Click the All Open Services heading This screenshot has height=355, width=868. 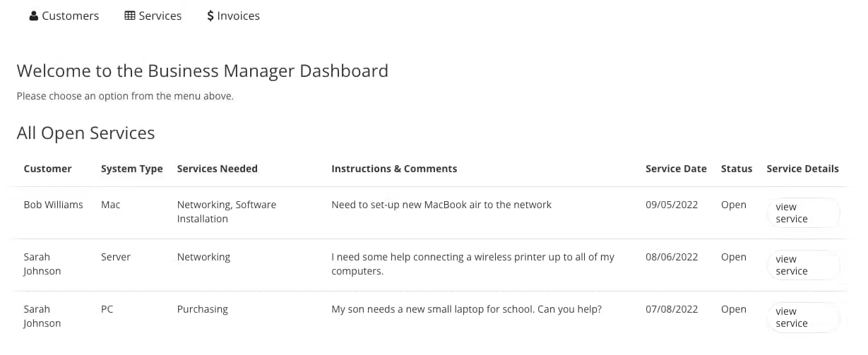pyautogui.click(x=85, y=133)
